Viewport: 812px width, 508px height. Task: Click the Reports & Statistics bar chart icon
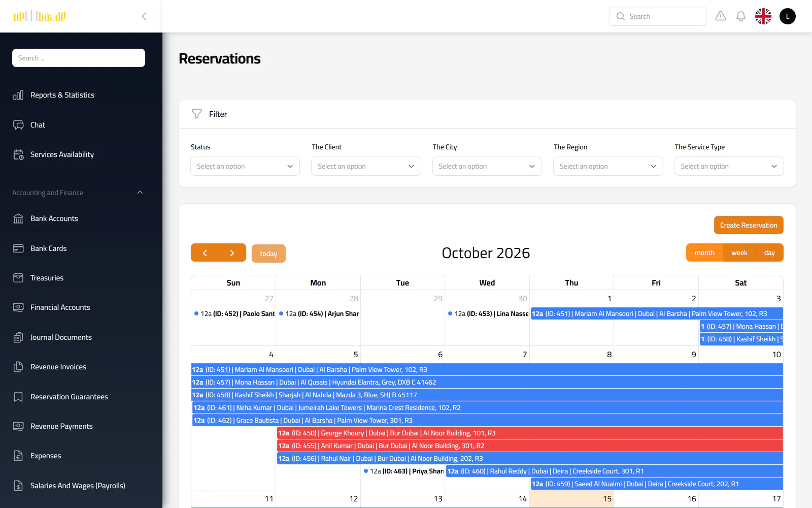pyautogui.click(x=18, y=95)
